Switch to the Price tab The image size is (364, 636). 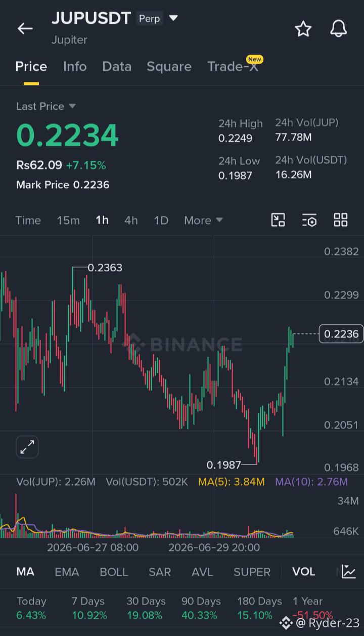(x=31, y=67)
